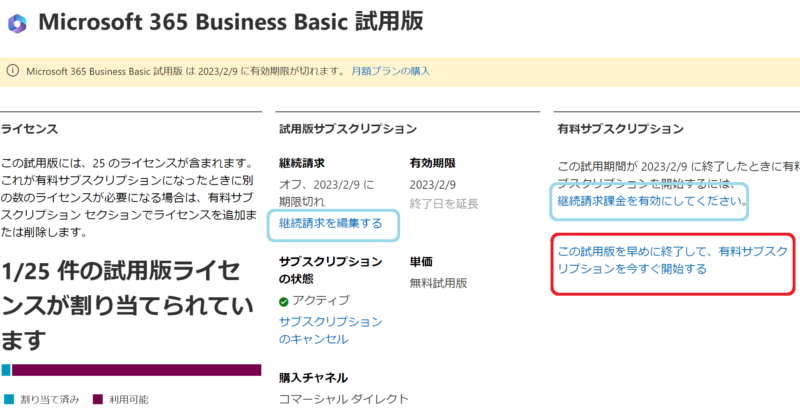Click the purple 利用可能 legend square

tap(97, 400)
